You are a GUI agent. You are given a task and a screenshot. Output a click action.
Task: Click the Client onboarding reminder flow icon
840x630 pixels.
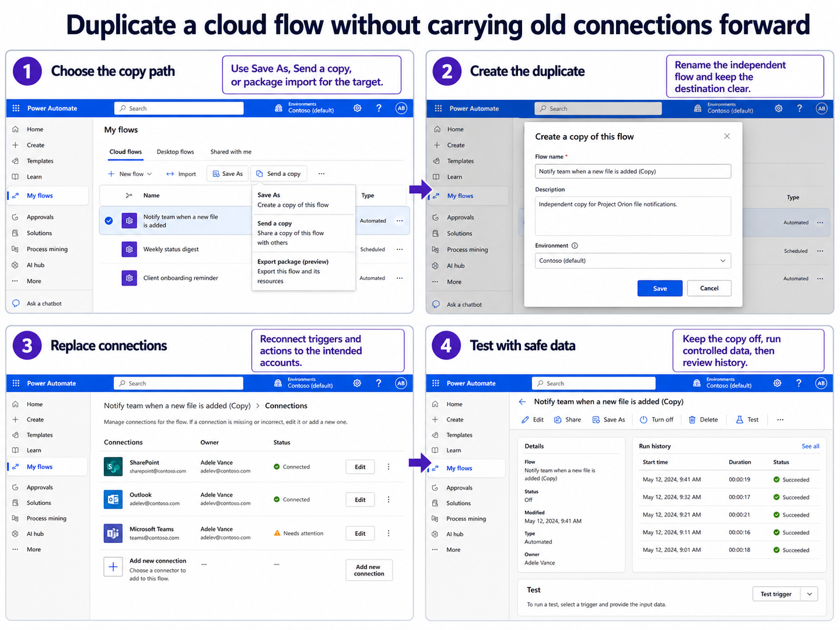[129, 278]
